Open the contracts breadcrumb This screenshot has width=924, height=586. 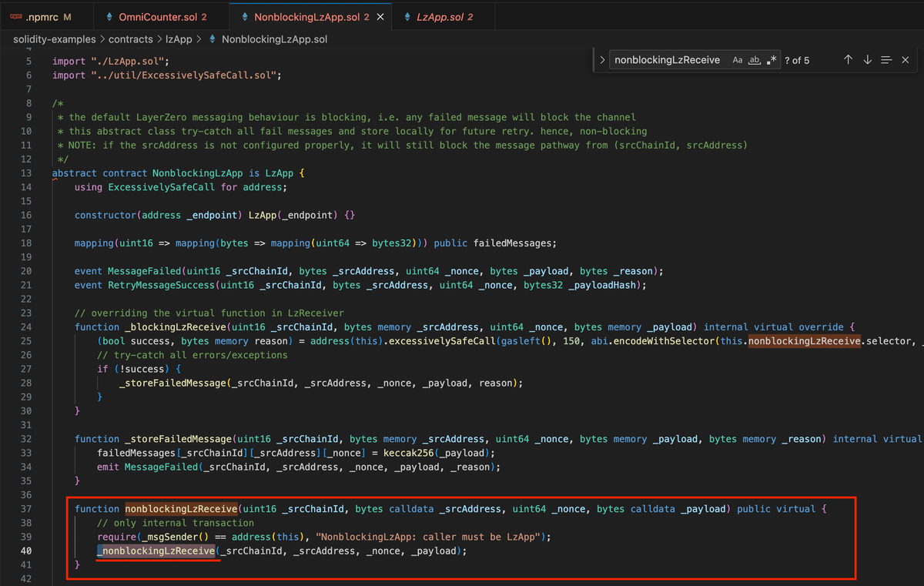coord(131,39)
